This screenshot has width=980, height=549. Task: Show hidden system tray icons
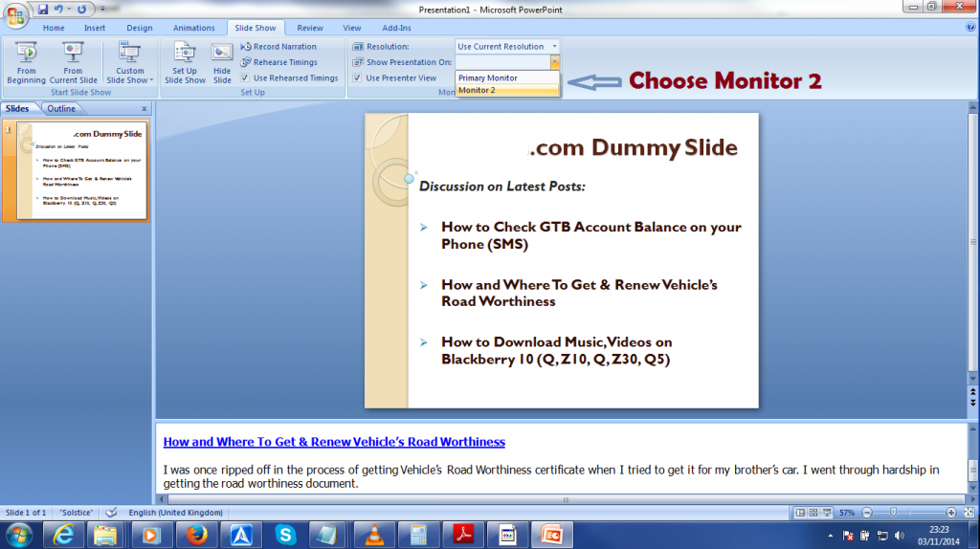pos(830,536)
